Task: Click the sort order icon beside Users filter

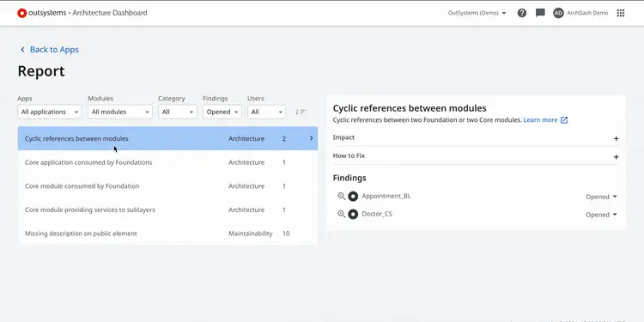Action: click(301, 112)
